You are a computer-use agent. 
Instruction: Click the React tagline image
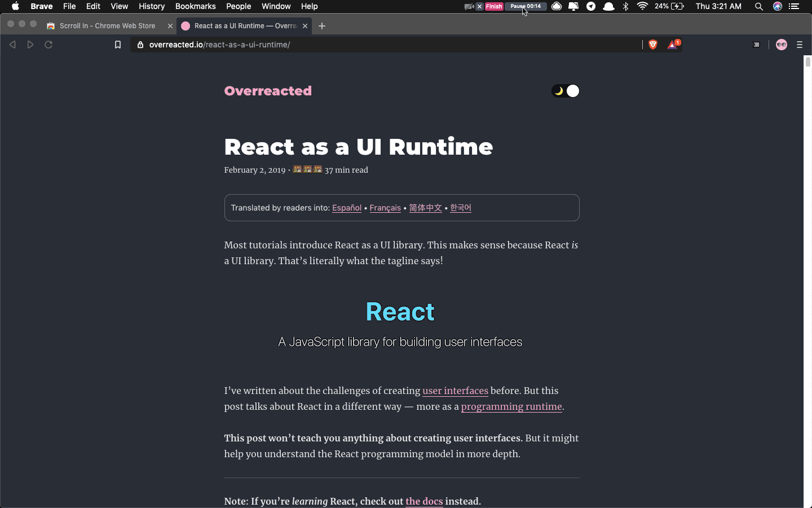click(x=400, y=326)
